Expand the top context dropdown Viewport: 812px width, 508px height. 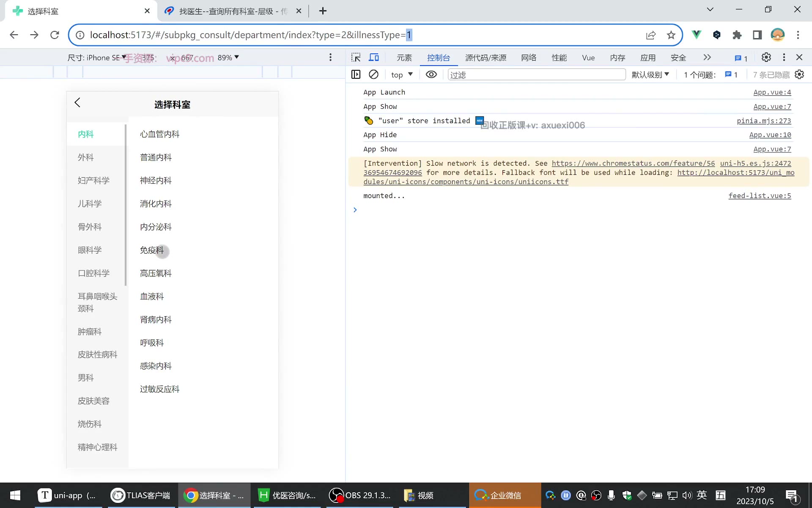[402, 75]
